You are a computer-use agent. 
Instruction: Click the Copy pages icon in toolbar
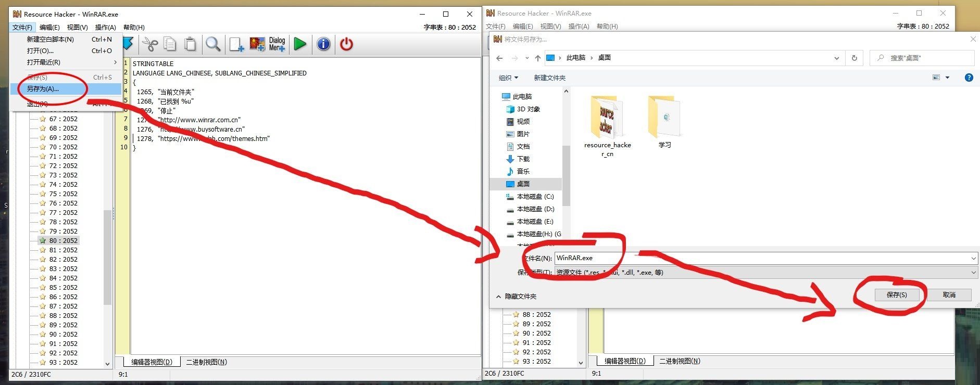coord(170,44)
